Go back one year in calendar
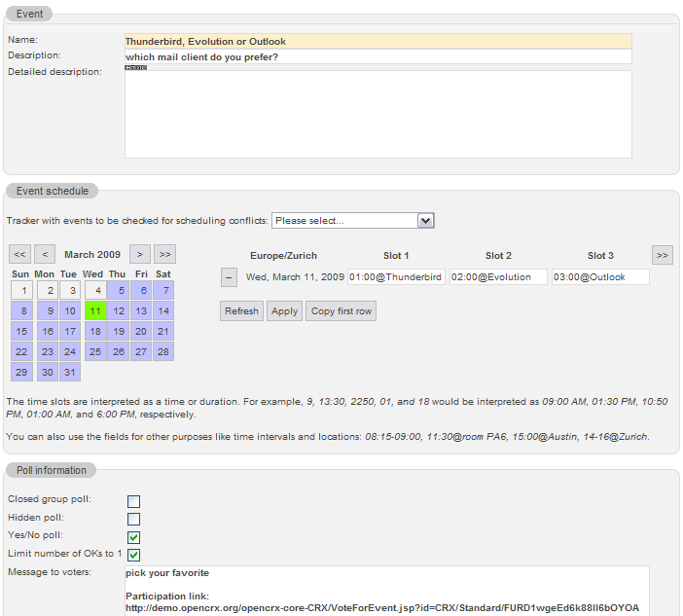This screenshot has height=616, width=683. 19,254
